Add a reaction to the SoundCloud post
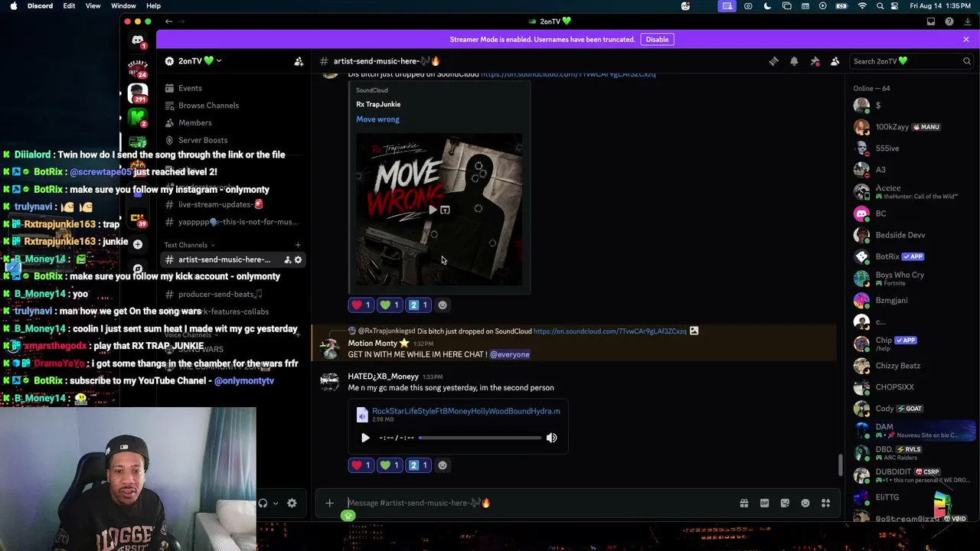Screen dimensions: 980x551 [443, 305]
